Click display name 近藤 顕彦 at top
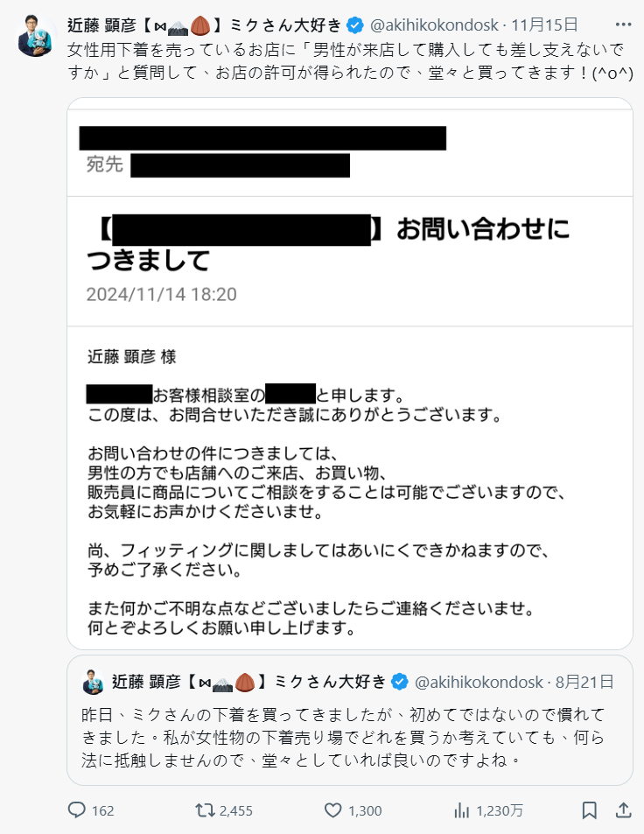The height and width of the screenshot is (834, 644). [x=102, y=25]
